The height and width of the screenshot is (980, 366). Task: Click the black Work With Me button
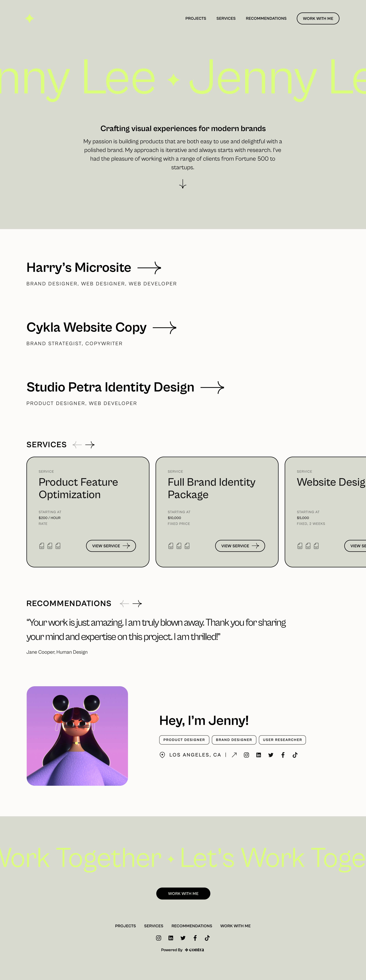click(183, 893)
